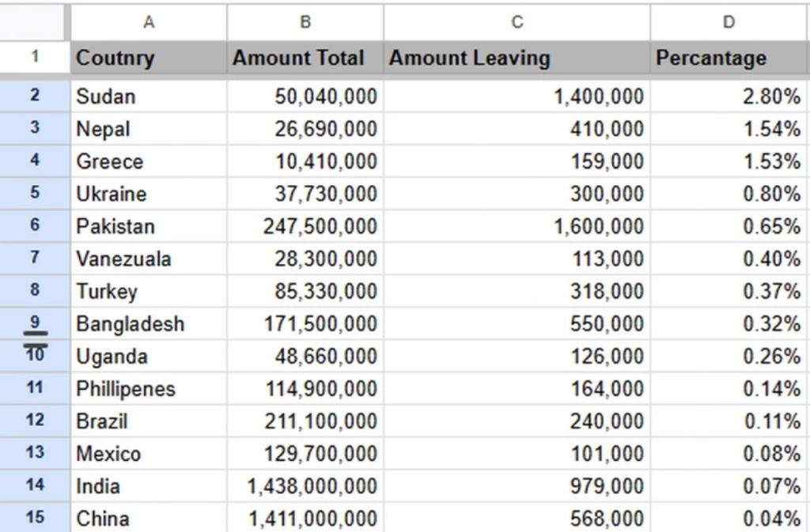The height and width of the screenshot is (532, 810).
Task: Select column D header
Action: point(729,21)
